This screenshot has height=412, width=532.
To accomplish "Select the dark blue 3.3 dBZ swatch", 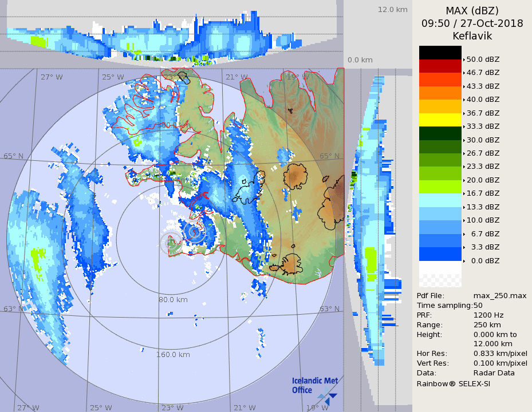I will click(x=440, y=253).
